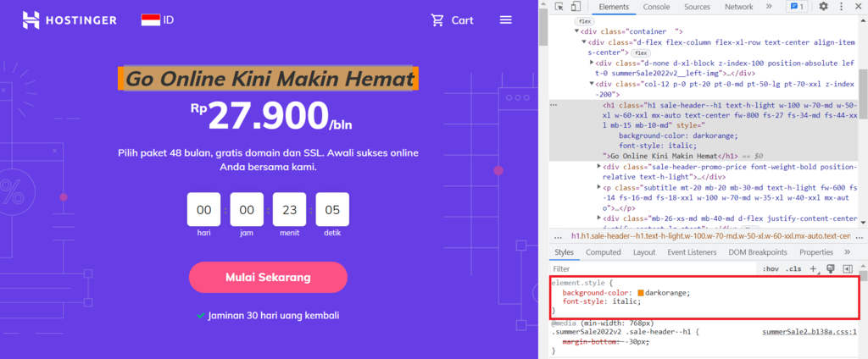868x359 pixels.
Task: Click the Indonesia flag language selector
Action: click(x=158, y=20)
